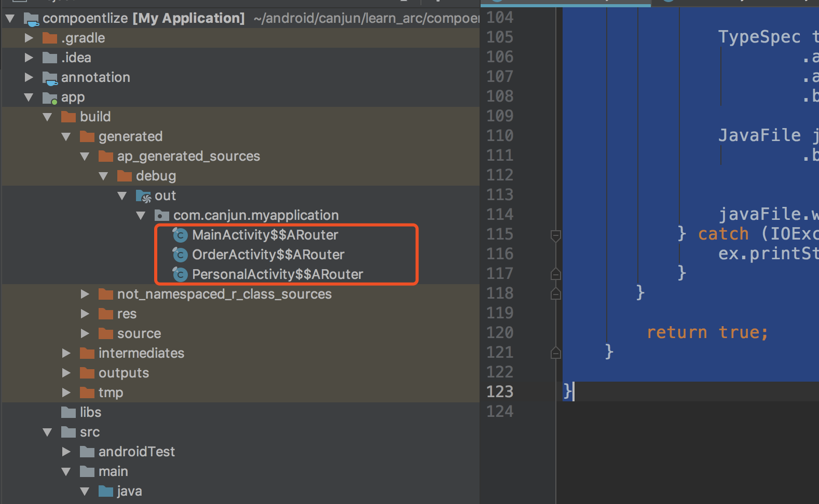Toggle code fold marker at line 117
Viewport: 819px width, 504px height.
555,274
